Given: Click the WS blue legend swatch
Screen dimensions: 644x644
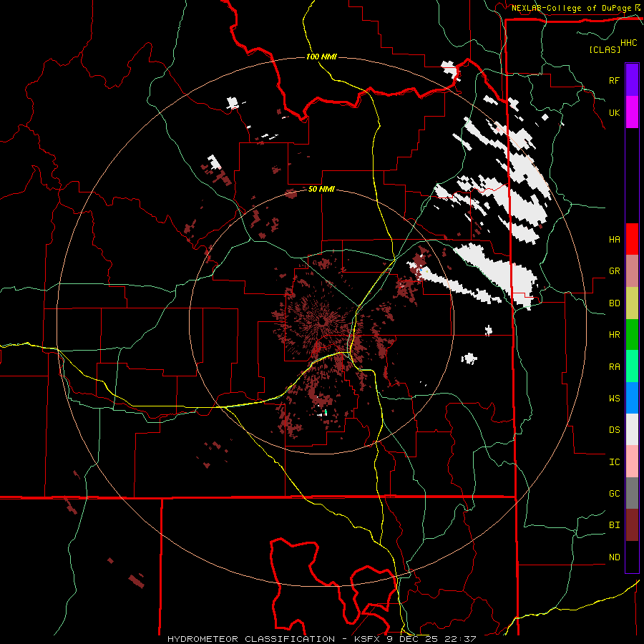Looking at the screenshot, I should click(x=632, y=398).
